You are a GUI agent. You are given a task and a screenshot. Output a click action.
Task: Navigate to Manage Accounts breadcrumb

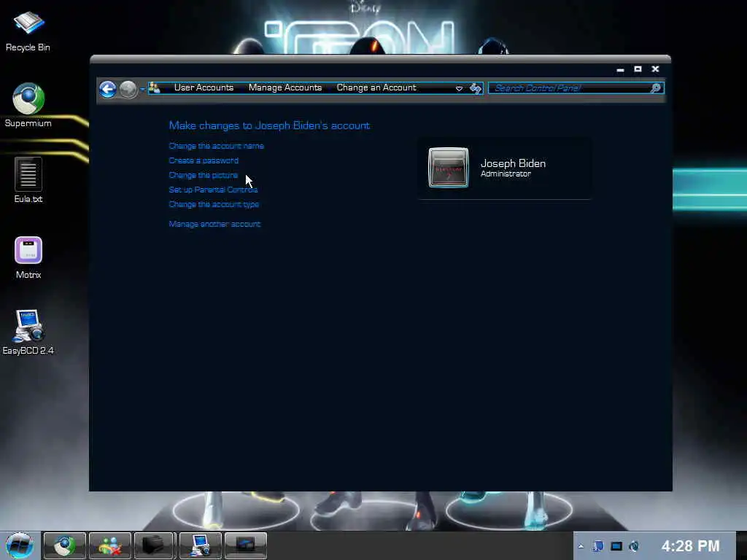(x=285, y=87)
